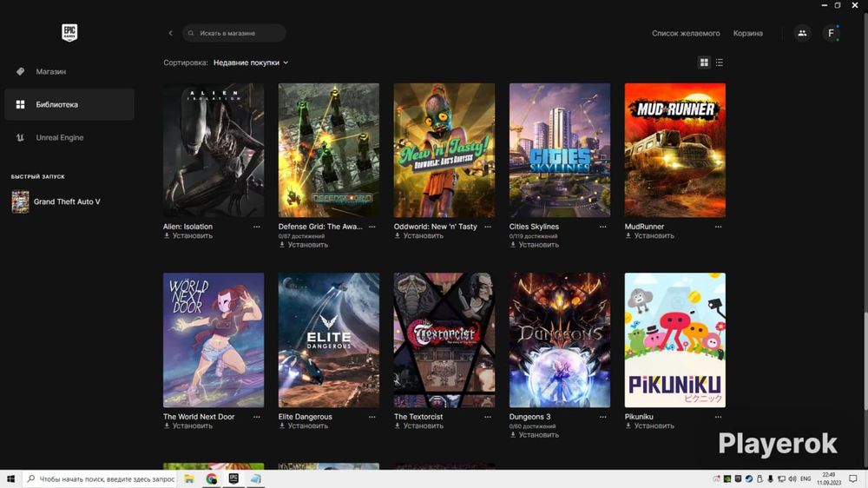Open the Unreal Engine section
Screen dimensions: 868x488
click(x=69, y=137)
